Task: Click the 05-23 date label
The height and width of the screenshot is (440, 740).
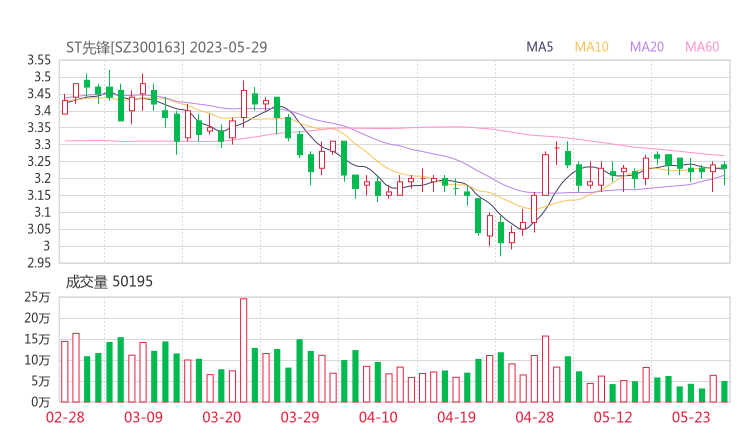Action: tap(691, 417)
